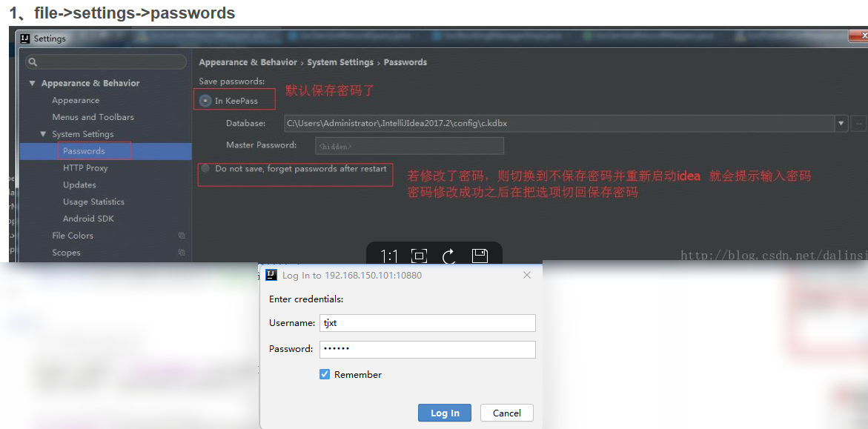Fit the image to the window
The width and height of the screenshot is (868, 429).
pos(419,256)
